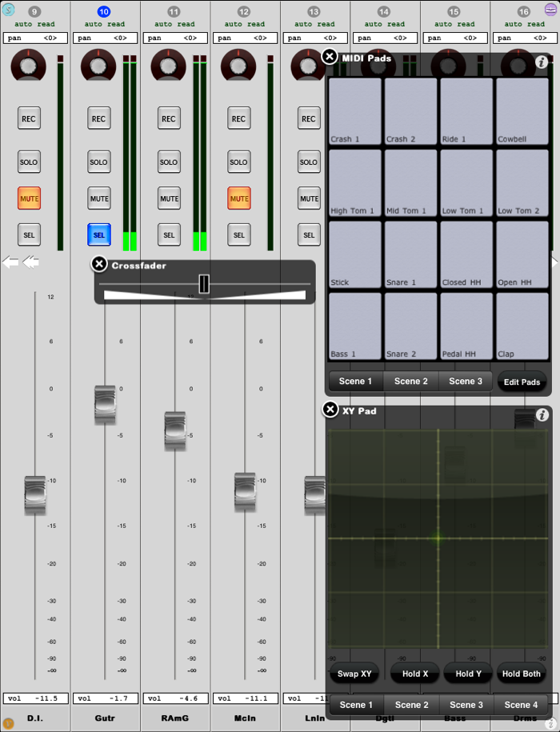Viewport: 560px width, 732px height.
Task: Click the RAmG volume fader cap
Action: click(x=175, y=431)
